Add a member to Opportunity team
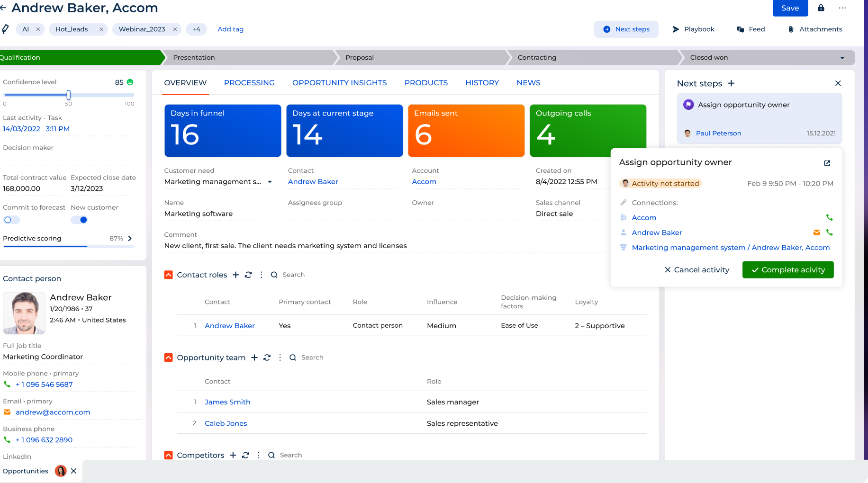The image size is (868, 483). coord(254,358)
